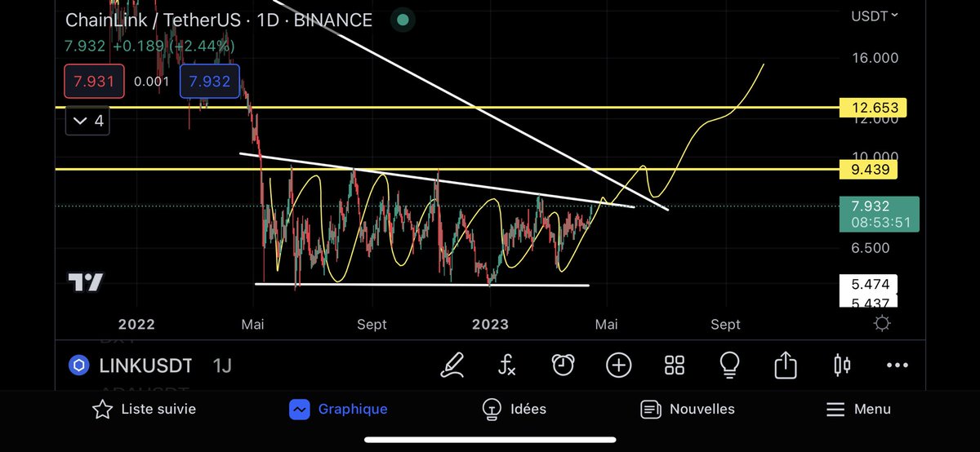This screenshot has width=980, height=452.
Task: Tap the Sept 2023 axis label at right
Action: pyautogui.click(x=725, y=324)
